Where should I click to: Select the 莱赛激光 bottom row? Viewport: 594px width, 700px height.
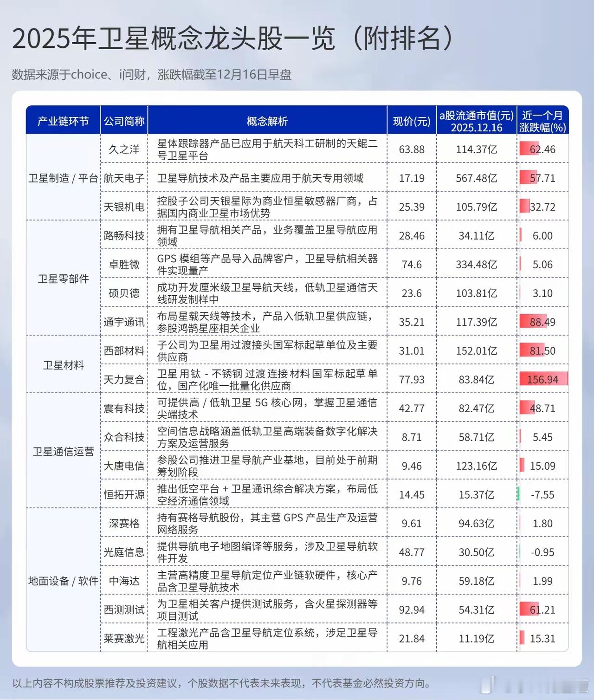(x=124, y=638)
